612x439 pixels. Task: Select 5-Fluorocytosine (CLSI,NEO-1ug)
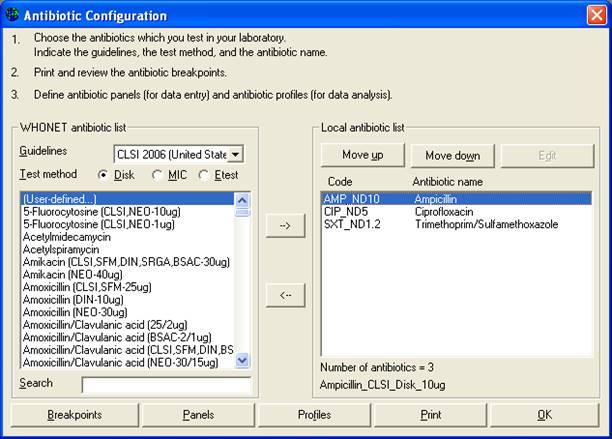128,224
